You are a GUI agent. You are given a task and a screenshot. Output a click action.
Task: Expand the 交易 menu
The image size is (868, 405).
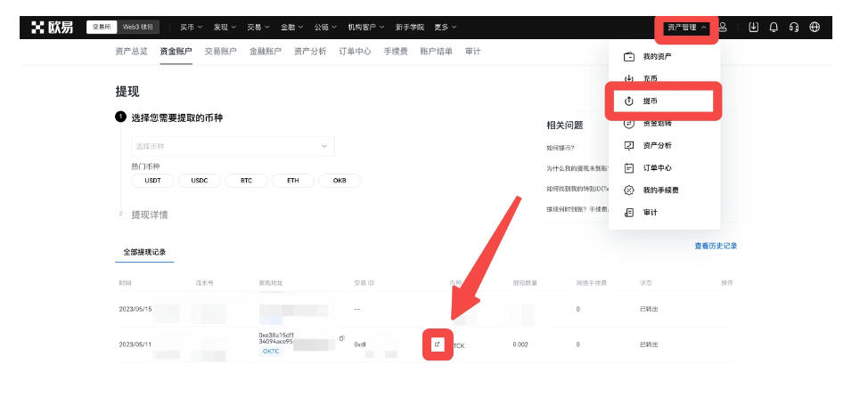tap(258, 27)
